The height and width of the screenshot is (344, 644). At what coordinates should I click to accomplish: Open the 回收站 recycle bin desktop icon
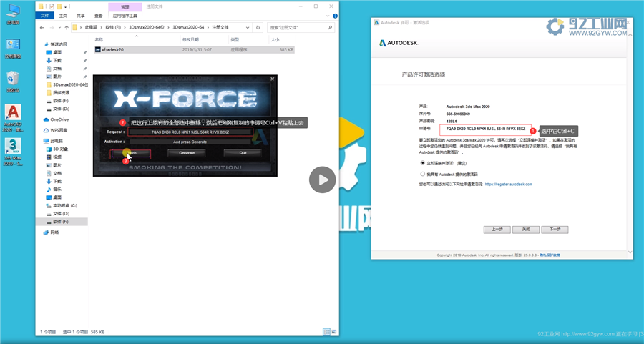click(13, 82)
